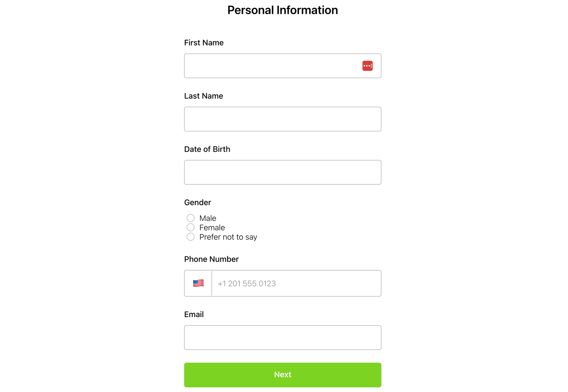Select 'Prefer not to say' radio button

tap(190, 236)
